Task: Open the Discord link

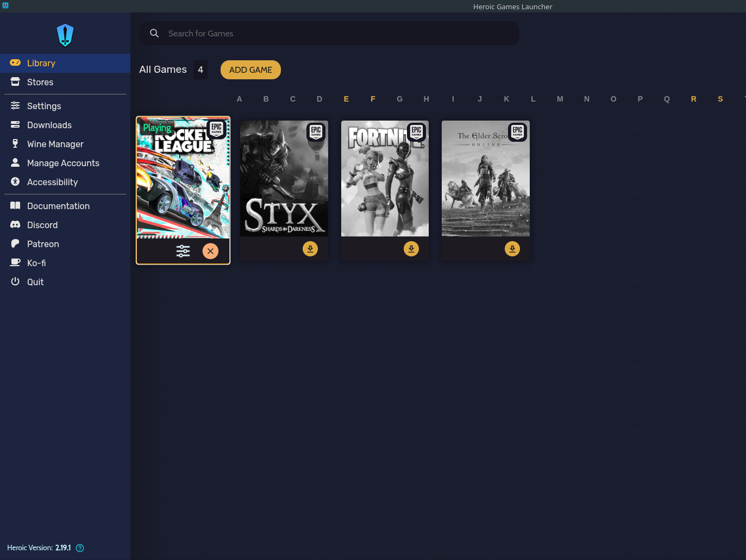Action: tap(65, 225)
